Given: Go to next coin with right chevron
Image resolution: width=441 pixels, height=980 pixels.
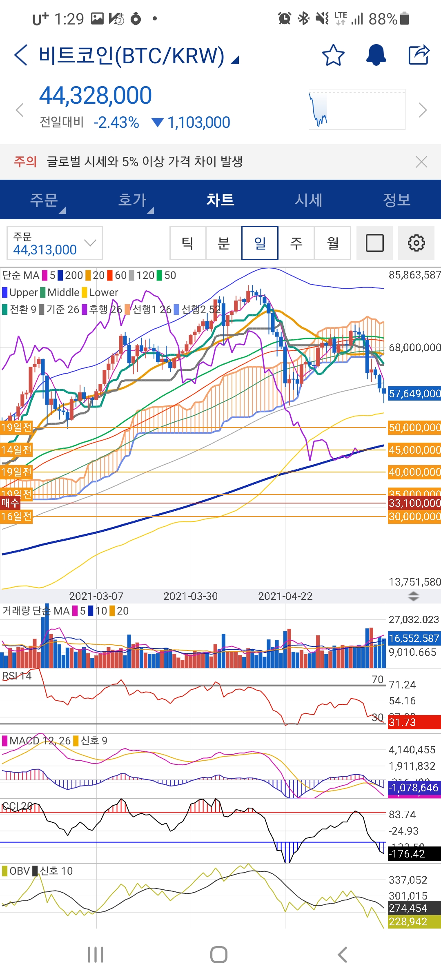Looking at the screenshot, I should (423, 110).
